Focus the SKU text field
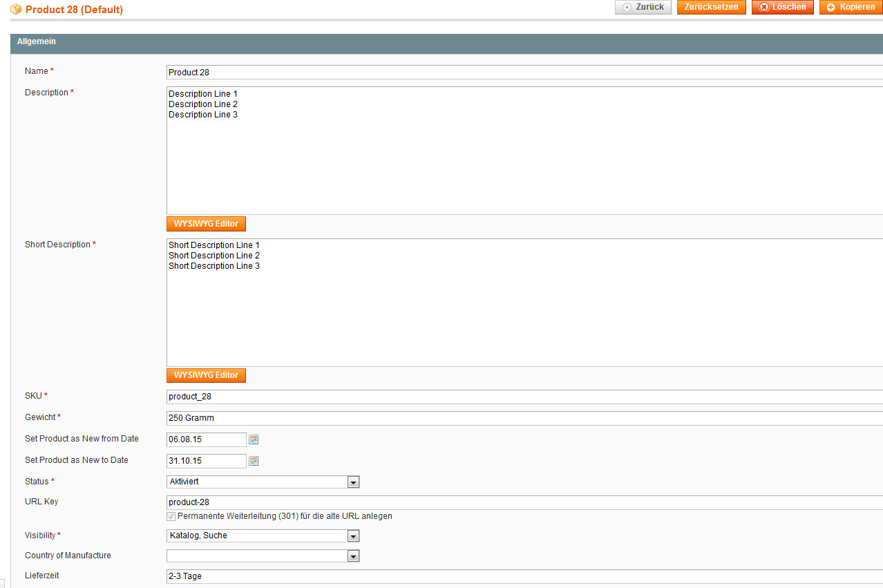The image size is (883, 588). point(524,397)
